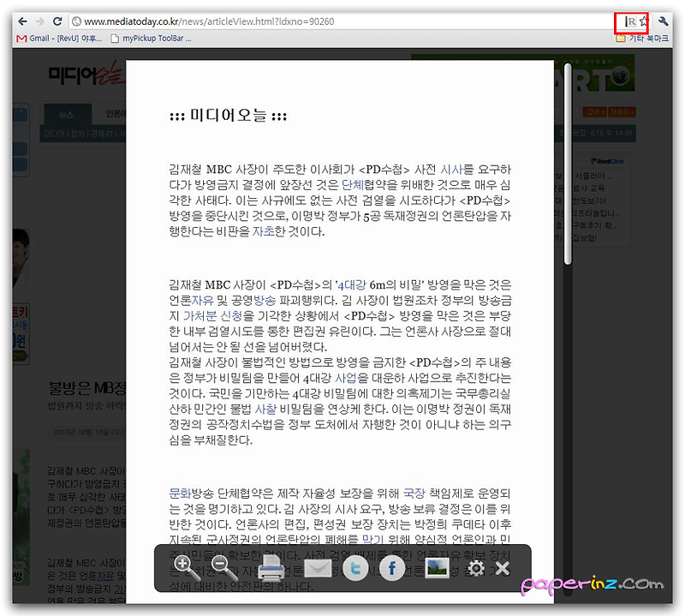
Task: Open the wrench settings menu
Action: pos(663,21)
